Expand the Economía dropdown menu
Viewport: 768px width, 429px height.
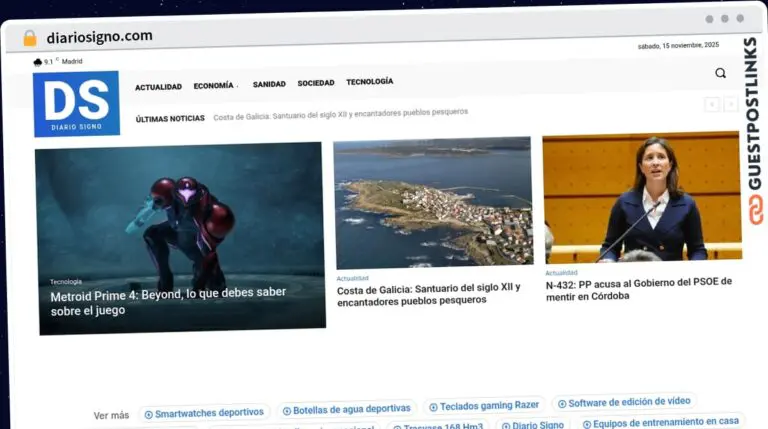[214, 86]
